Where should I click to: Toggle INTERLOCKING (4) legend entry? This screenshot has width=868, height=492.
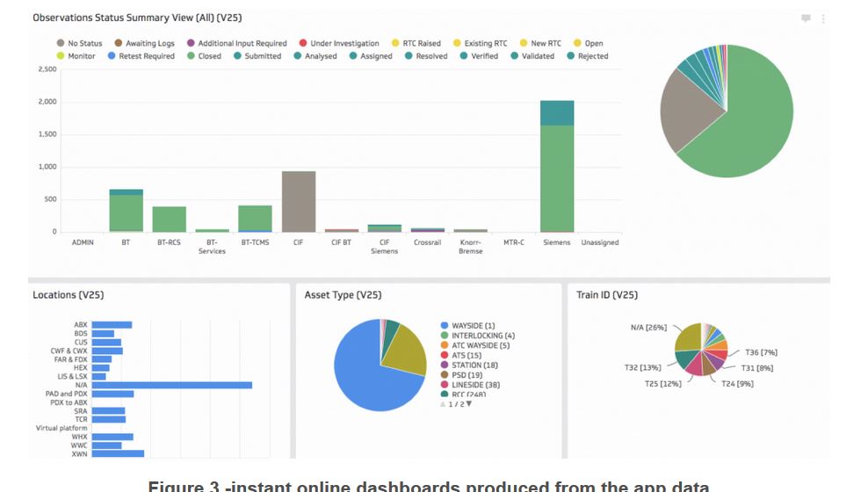(478, 336)
